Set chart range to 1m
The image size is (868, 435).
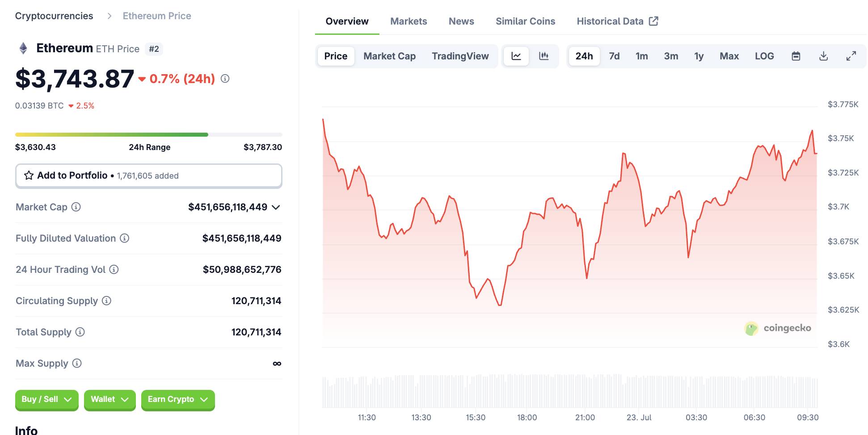[642, 56]
